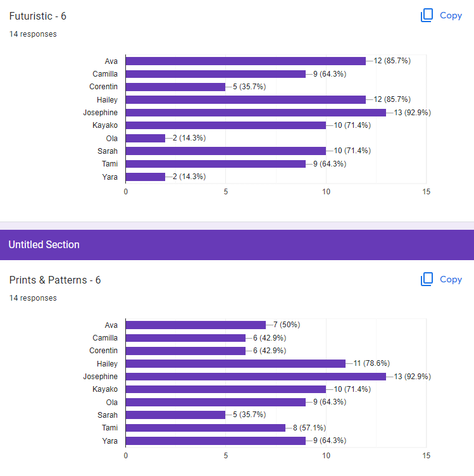This screenshot has width=474, height=476.
Task: Click Ava's bar in the Futuristic chart
Action: (246, 61)
